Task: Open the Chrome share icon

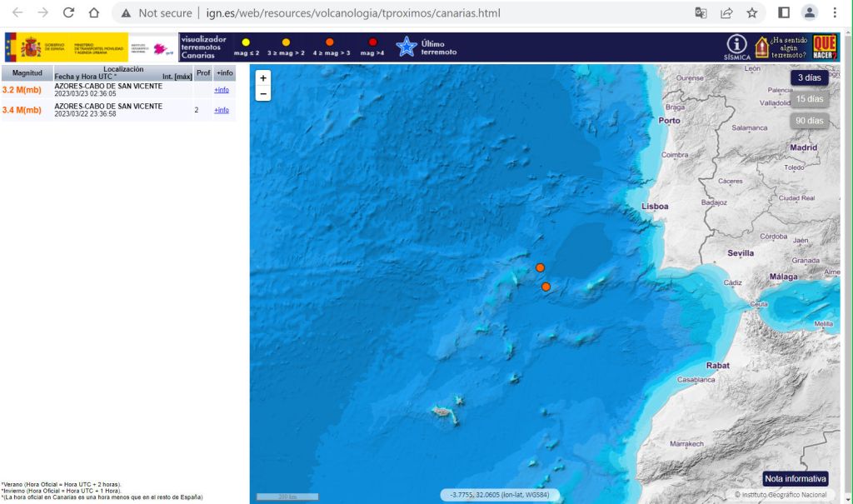Action: coord(726,12)
